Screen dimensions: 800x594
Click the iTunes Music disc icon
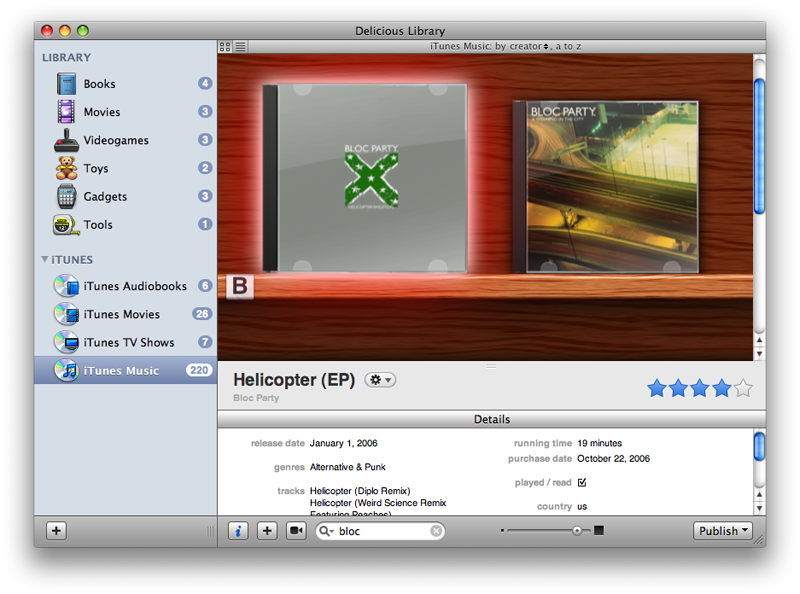click(x=66, y=370)
